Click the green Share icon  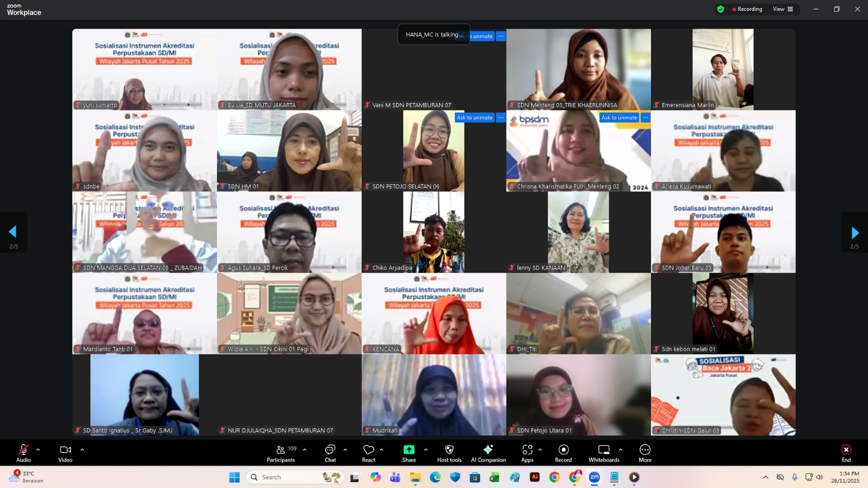(x=409, y=450)
